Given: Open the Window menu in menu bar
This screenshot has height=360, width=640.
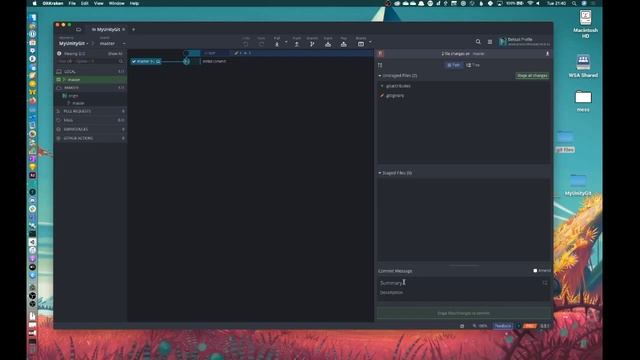Looking at the screenshot, I should tap(116, 3).
